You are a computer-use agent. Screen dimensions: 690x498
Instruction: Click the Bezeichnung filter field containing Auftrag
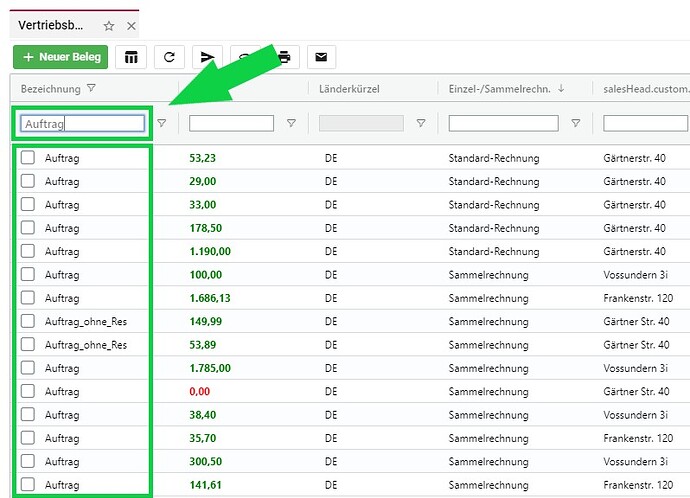(83, 123)
